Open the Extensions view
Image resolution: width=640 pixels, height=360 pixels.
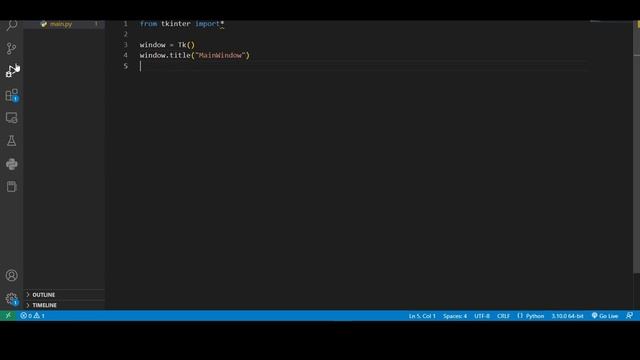point(11,95)
